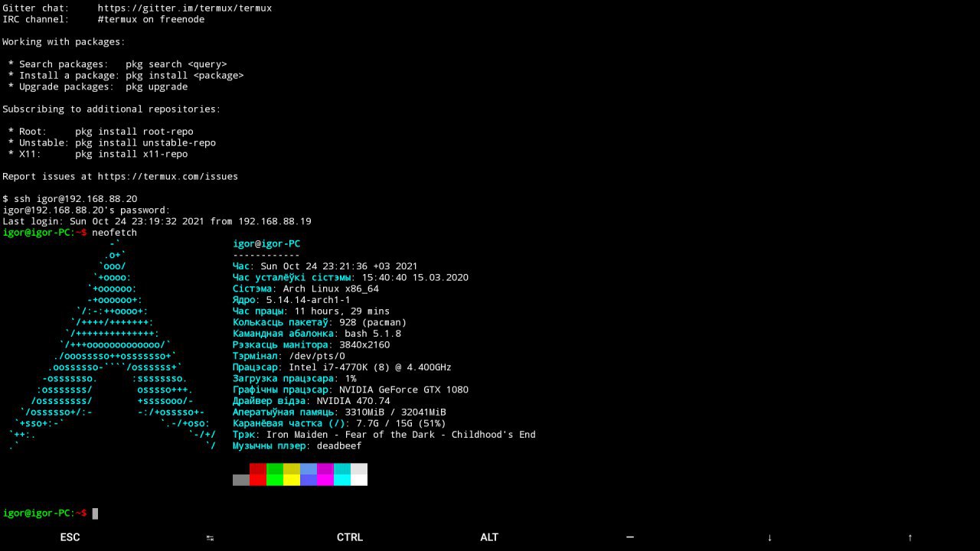The width and height of the screenshot is (980, 551).
Task: Click the 'neofetch' command text
Action: pyautogui.click(x=114, y=233)
